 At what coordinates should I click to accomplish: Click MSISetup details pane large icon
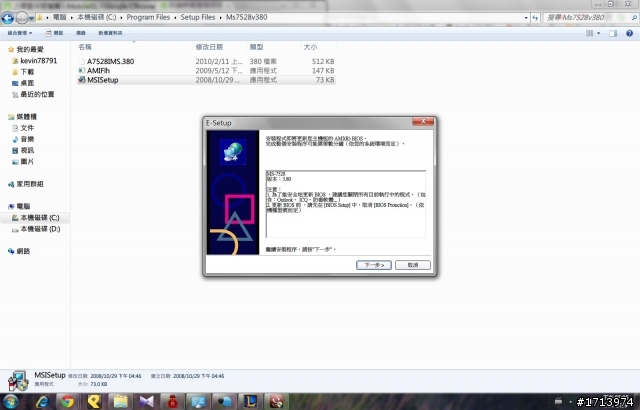(x=18, y=381)
